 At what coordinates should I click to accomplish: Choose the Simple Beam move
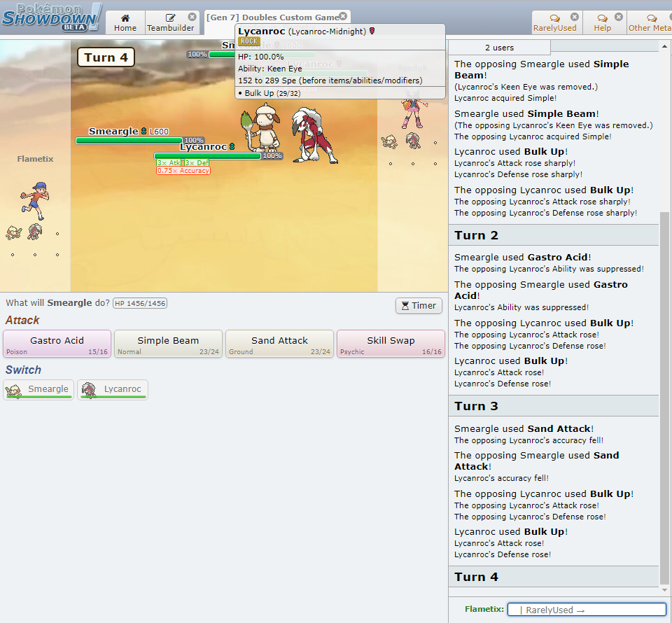pos(168,344)
